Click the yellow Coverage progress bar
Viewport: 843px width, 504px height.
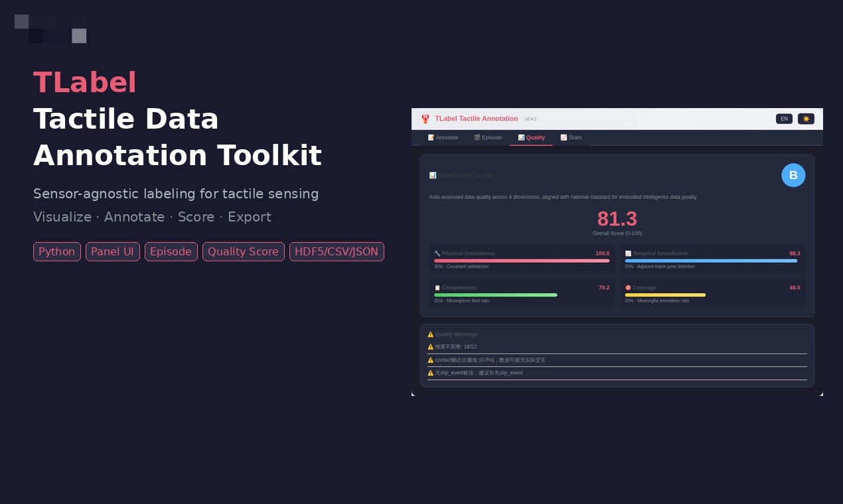pos(665,295)
